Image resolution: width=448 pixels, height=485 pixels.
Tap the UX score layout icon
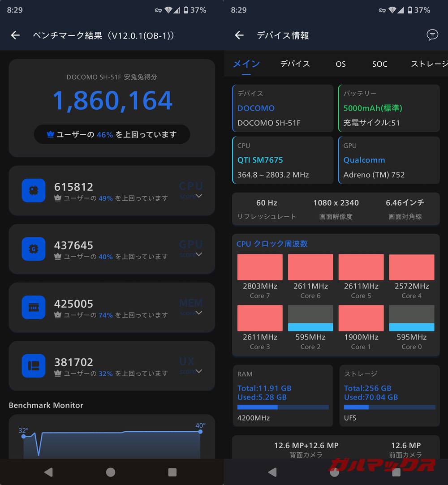coord(34,365)
